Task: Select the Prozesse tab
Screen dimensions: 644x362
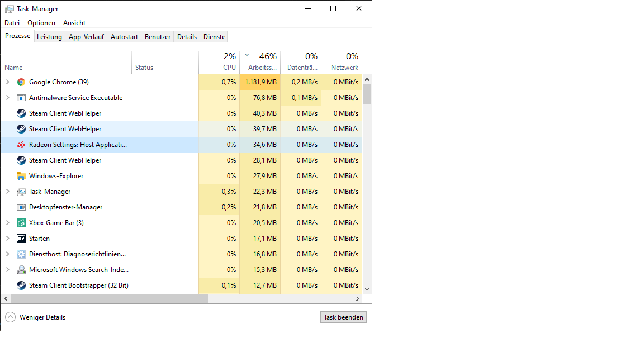Action: tap(18, 36)
